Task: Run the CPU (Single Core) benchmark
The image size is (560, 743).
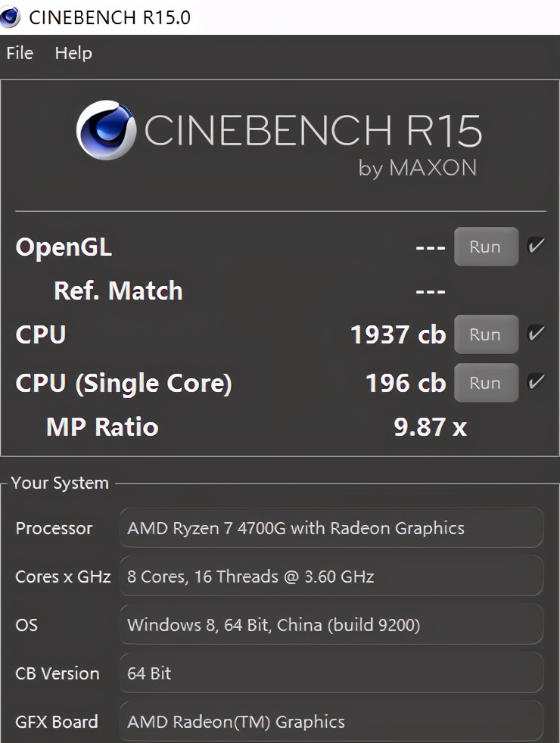Action: pos(485,383)
